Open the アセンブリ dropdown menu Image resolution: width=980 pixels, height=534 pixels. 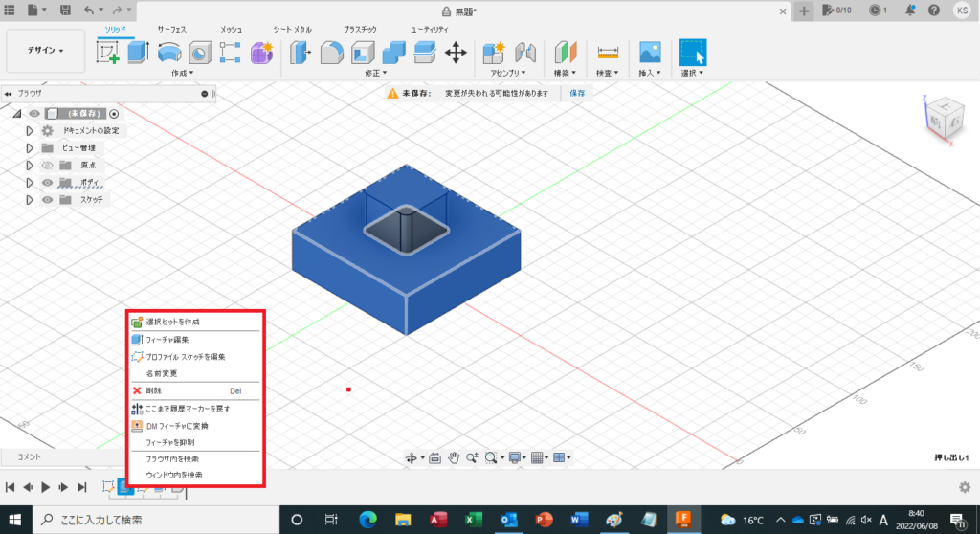pos(507,73)
